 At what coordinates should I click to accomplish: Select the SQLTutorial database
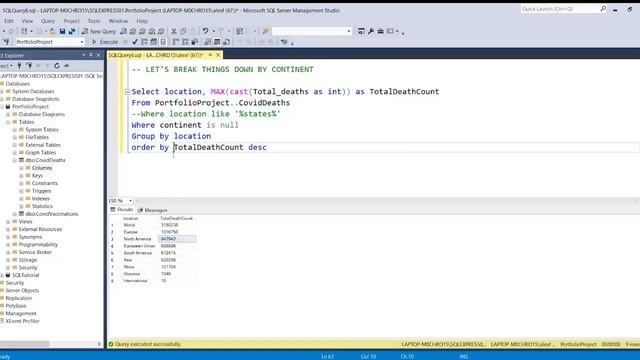[x=25, y=275]
